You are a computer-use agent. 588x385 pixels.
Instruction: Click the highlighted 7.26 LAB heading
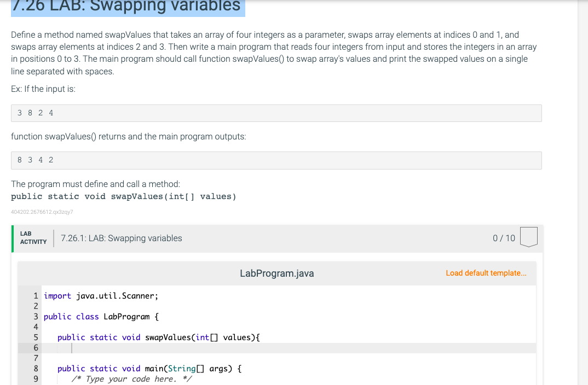coord(126,6)
